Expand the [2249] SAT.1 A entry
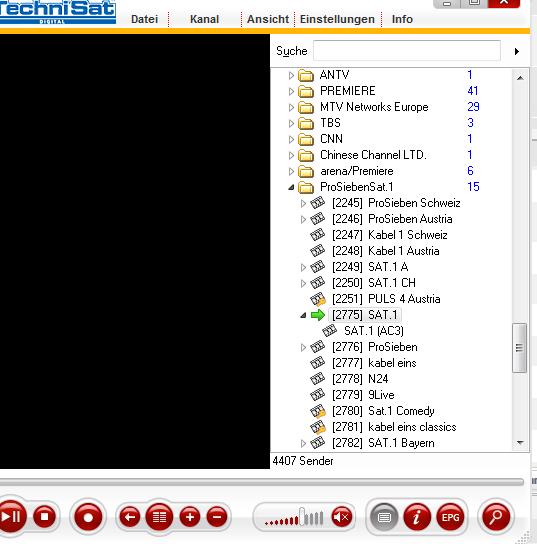The image size is (537, 544). [303, 267]
